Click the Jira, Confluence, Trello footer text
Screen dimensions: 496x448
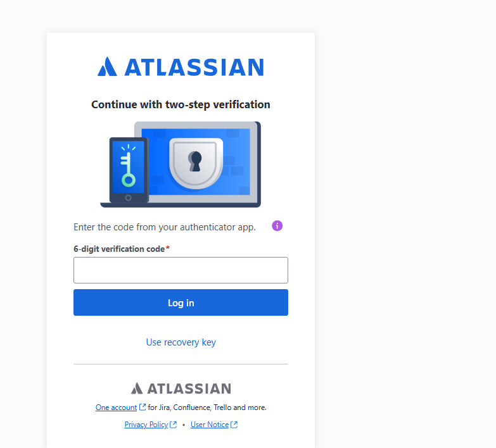pos(207,408)
